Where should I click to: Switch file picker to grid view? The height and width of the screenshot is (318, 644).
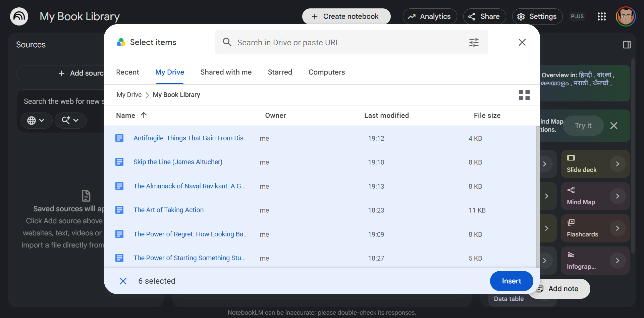(x=524, y=95)
